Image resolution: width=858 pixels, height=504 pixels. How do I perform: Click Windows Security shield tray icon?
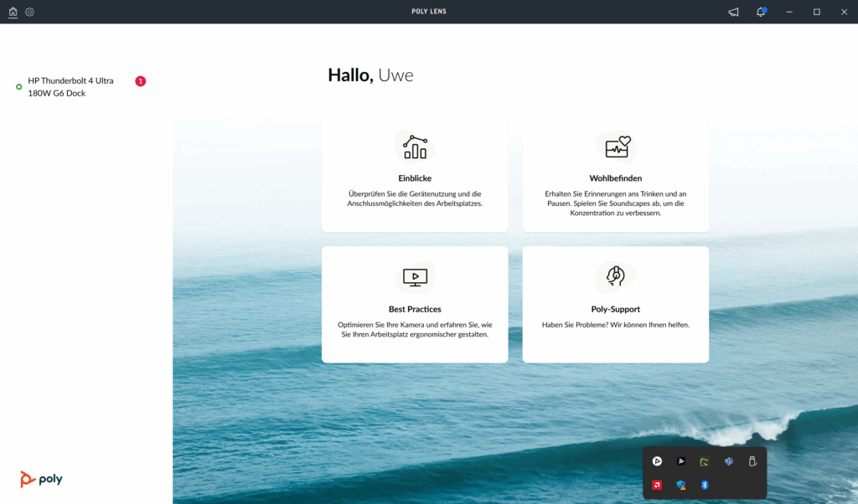(681, 485)
